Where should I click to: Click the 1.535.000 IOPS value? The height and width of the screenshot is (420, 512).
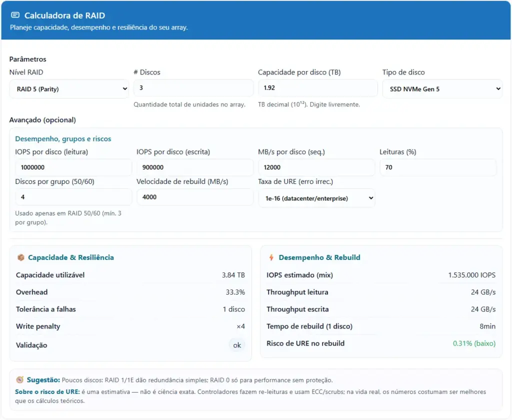pos(471,275)
